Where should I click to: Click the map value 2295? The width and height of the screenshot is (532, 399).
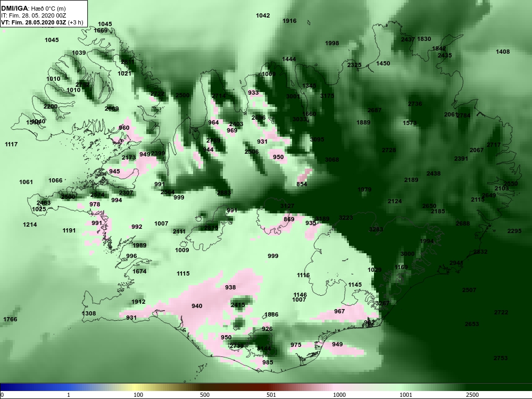coord(514,231)
